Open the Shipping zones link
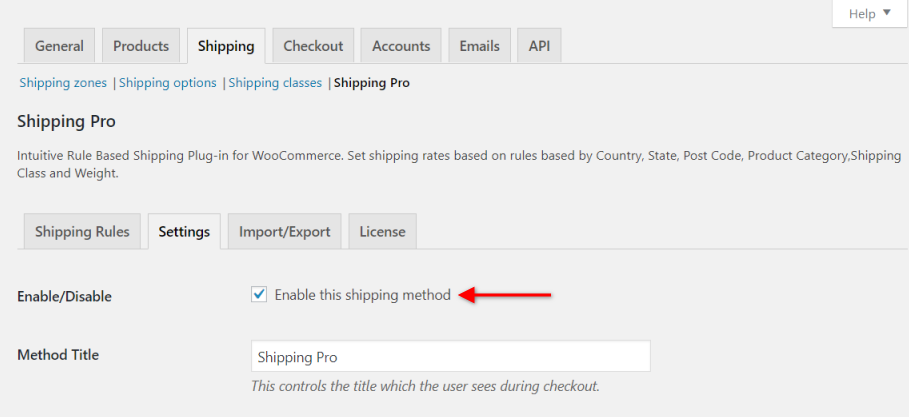 coord(63,83)
